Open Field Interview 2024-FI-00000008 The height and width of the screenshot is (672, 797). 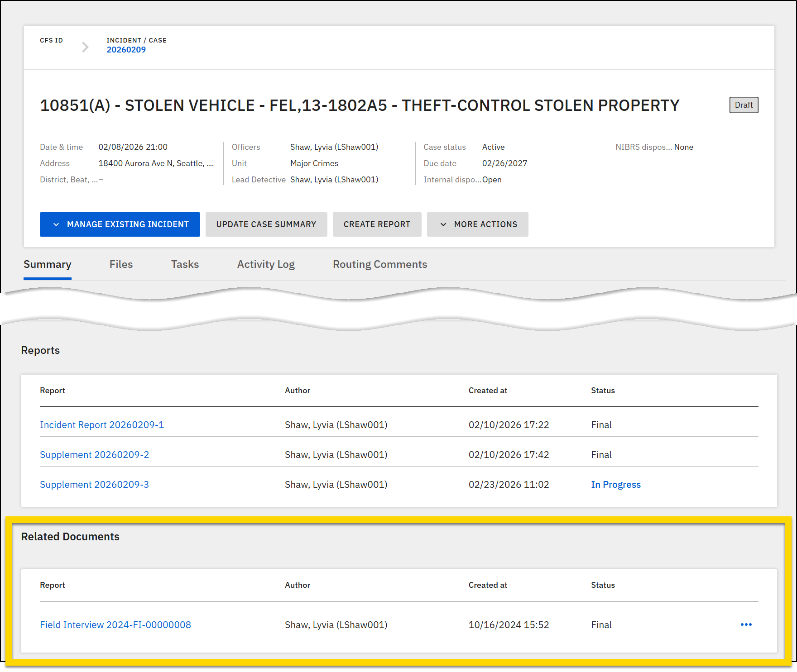[115, 624]
